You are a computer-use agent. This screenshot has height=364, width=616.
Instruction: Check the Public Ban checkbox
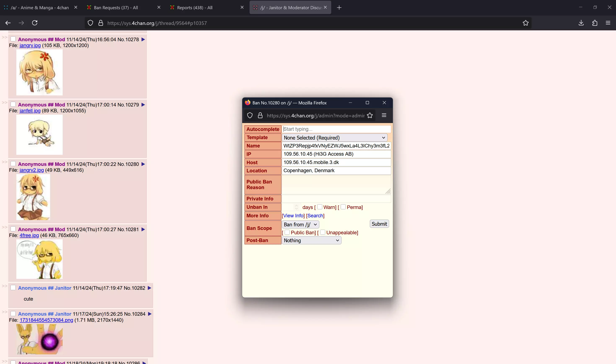[x=287, y=232]
